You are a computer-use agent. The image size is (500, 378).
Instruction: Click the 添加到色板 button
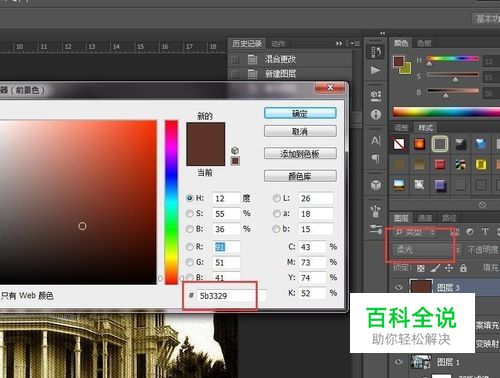pyautogui.click(x=300, y=154)
